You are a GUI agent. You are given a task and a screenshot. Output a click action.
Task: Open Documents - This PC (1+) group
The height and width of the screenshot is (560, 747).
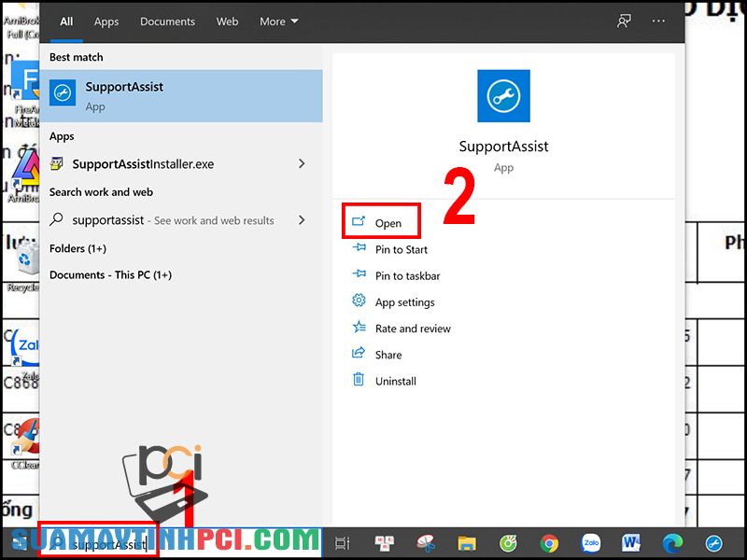point(110,274)
